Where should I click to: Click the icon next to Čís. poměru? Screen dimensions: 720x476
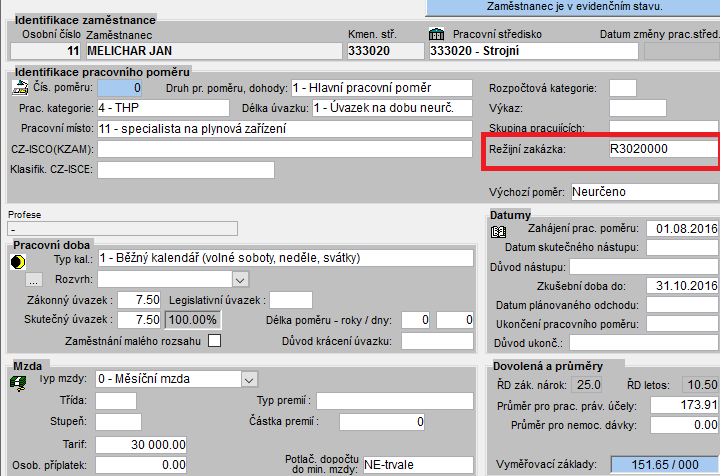[20, 87]
